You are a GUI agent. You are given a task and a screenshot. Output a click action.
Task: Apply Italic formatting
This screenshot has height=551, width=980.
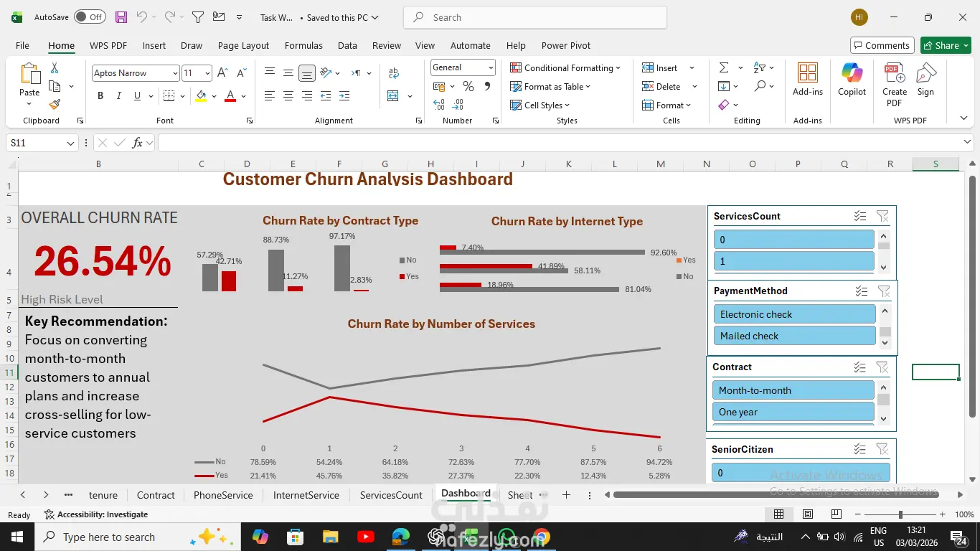coord(118,96)
